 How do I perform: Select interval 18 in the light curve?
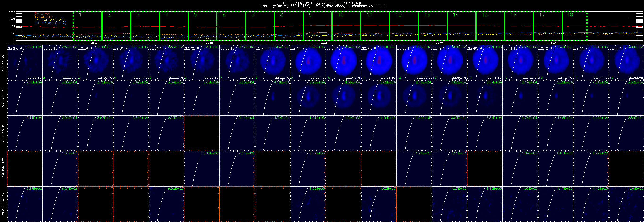574,26
